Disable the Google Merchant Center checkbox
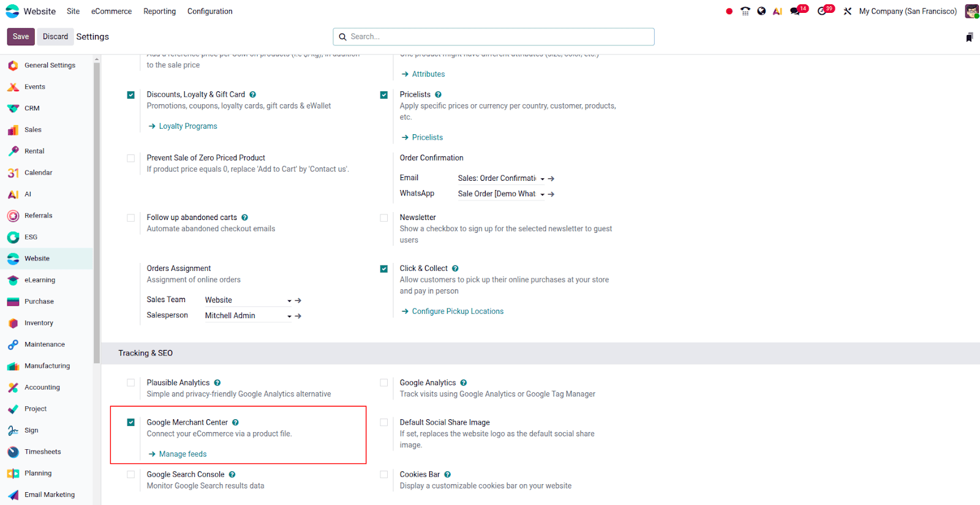980x505 pixels. coord(130,422)
